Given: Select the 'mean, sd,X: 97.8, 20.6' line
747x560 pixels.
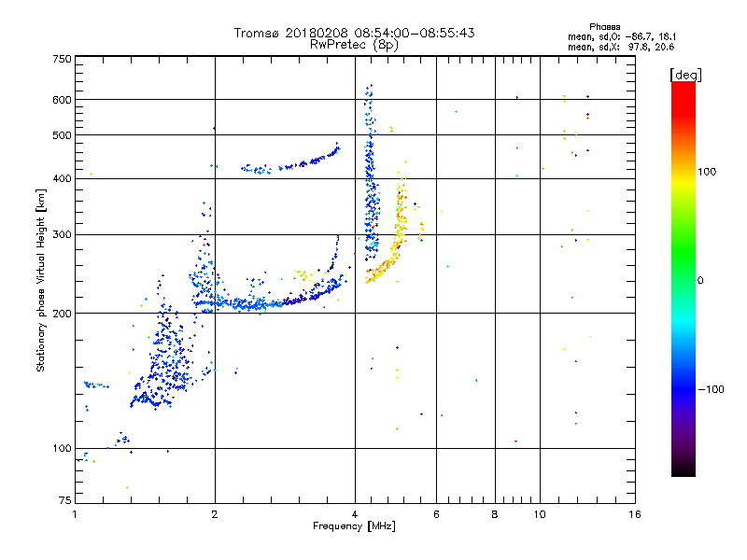Looking at the screenshot, I should (x=621, y=47).
